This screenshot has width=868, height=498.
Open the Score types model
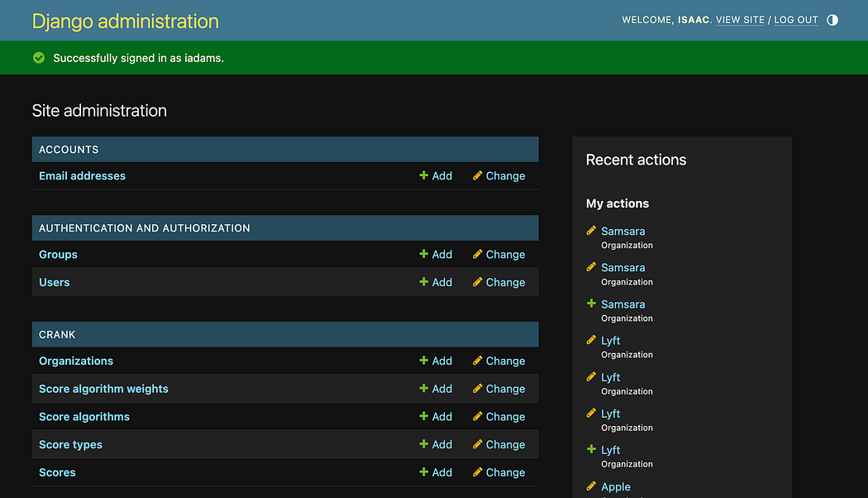70,444
